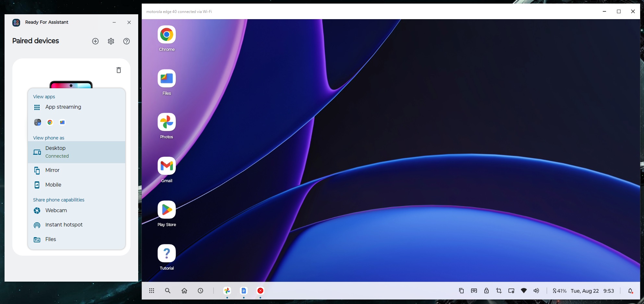Switch to the Docs app in taskbar
Screen dimensions: 644x304
[244, 291]
